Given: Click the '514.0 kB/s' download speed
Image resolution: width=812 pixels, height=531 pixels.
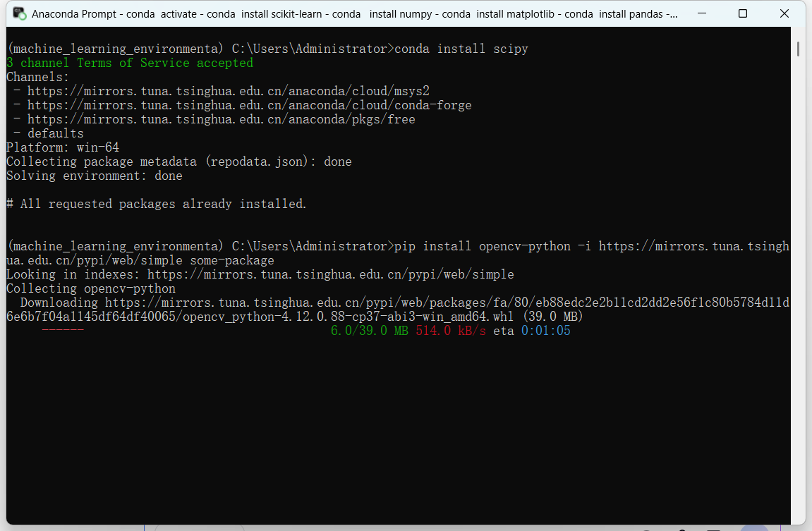Looking at the screenshot, I should (x=451, y=331).
